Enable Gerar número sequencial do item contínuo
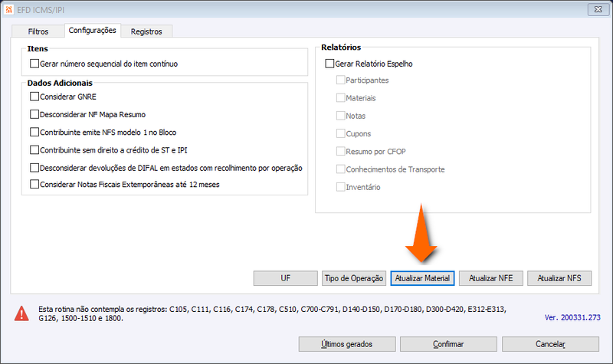Viewport: 613px width, 364px height. [34, 64]
